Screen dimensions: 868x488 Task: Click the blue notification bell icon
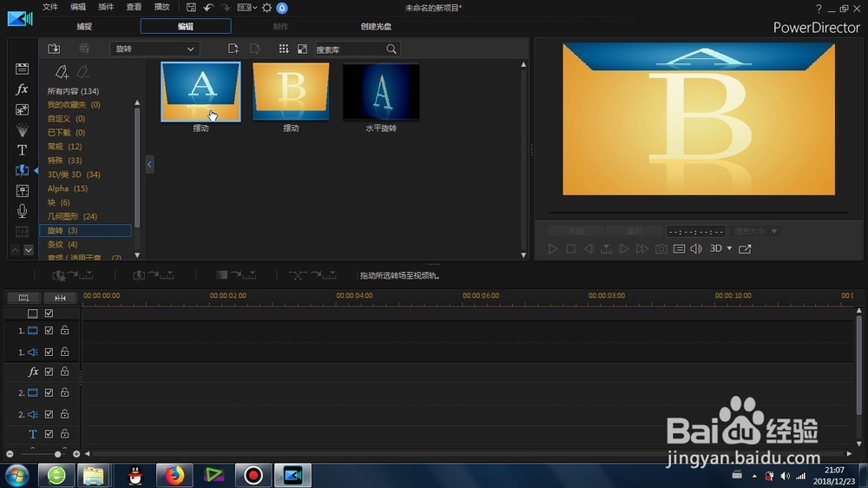pos(282,8)
